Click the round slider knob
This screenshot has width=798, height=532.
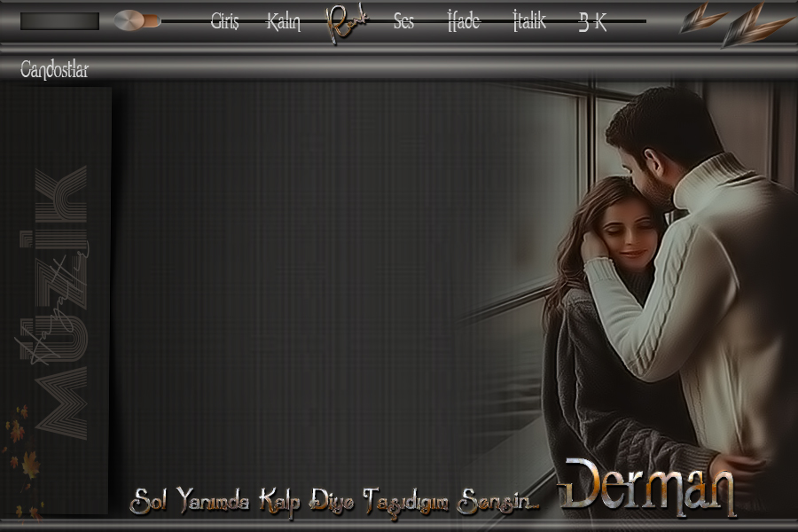[x=129, y=21]
